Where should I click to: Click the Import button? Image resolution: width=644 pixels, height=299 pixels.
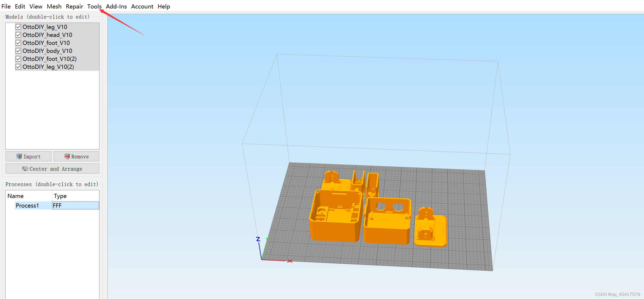tap(28, 156)
